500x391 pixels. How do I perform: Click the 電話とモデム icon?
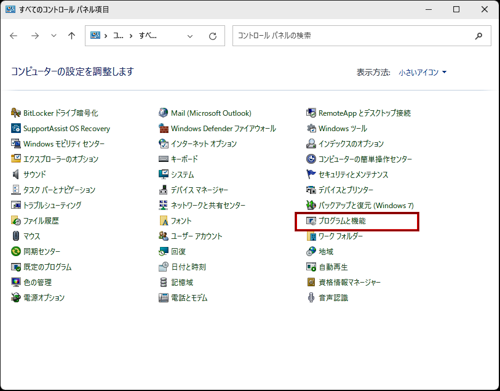click(x=163, y=297)
